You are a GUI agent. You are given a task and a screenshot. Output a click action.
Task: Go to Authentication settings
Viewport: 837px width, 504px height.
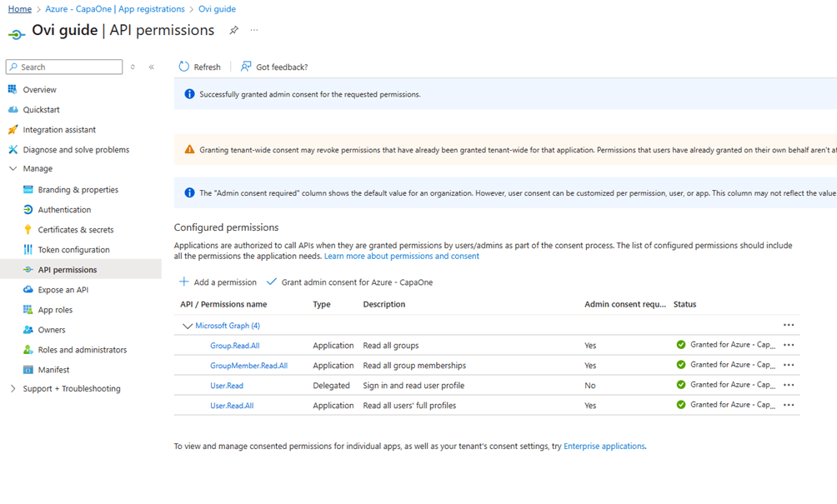tap(64, 210)
